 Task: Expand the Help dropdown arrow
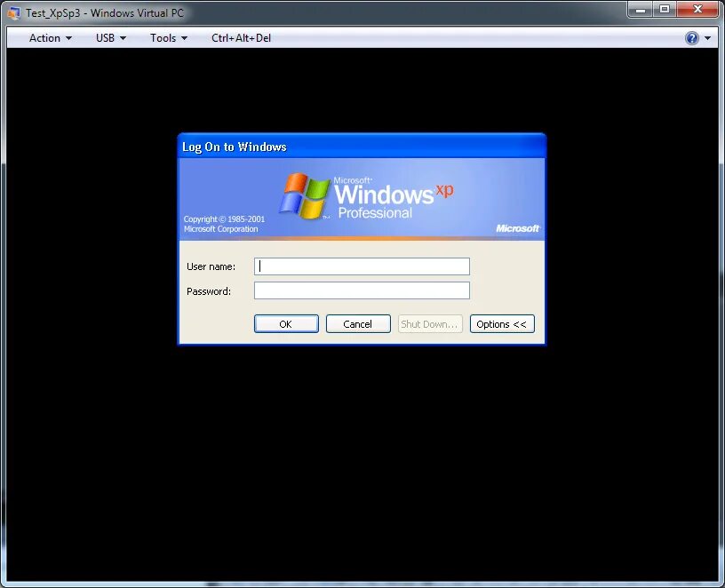coord(707,38)
